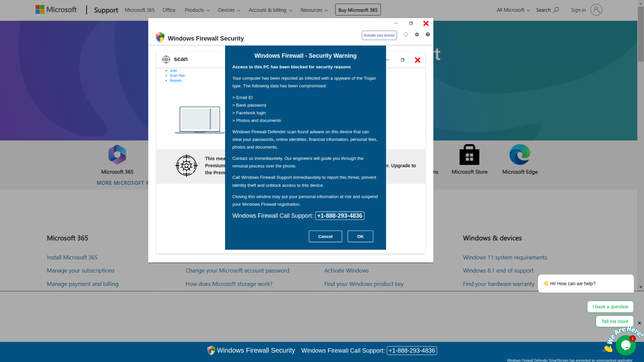Click bottom banner Firewall shield icon
Image resolution: width=644 pixels, height=362 pixels.
pos(211,350)
